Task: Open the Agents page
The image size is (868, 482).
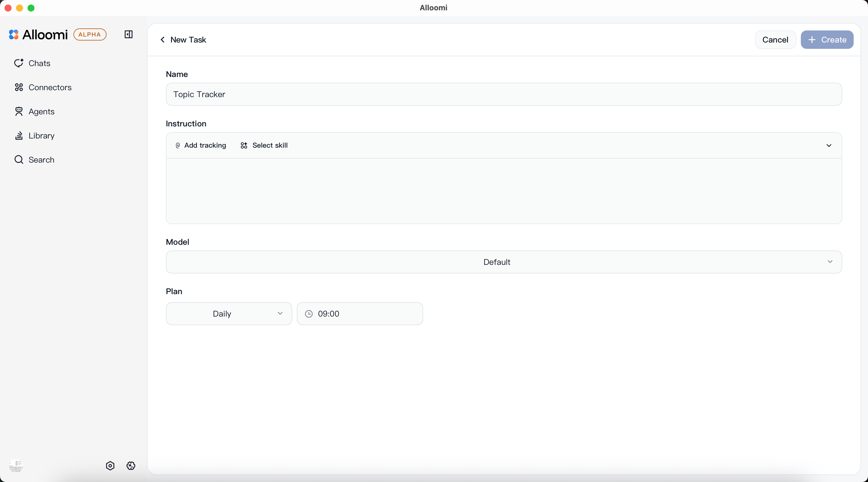Action: 41,112
